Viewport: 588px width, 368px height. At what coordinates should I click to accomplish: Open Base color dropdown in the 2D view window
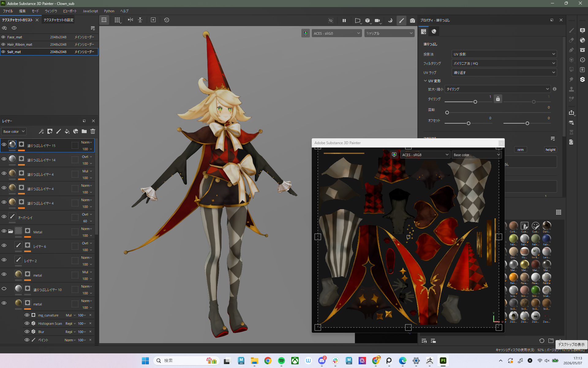pyautogui.click(x=477, y=155)
